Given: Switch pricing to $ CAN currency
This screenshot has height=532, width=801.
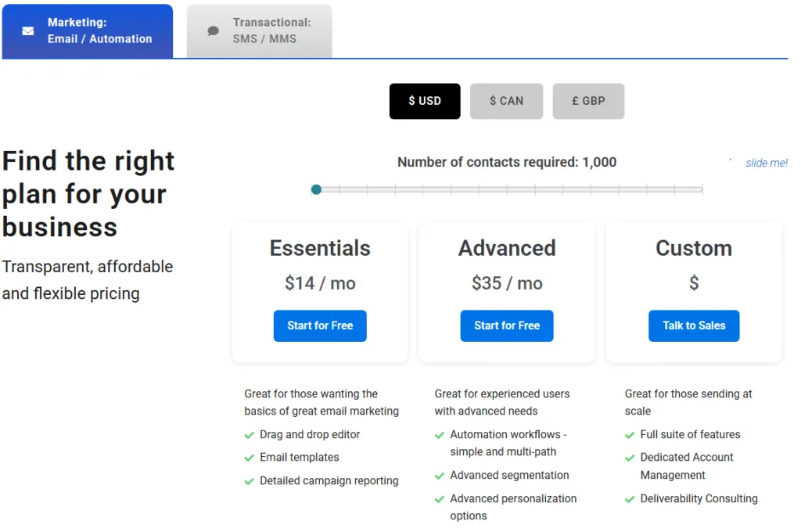Looking at the screenshot, I should click(506, 101).
